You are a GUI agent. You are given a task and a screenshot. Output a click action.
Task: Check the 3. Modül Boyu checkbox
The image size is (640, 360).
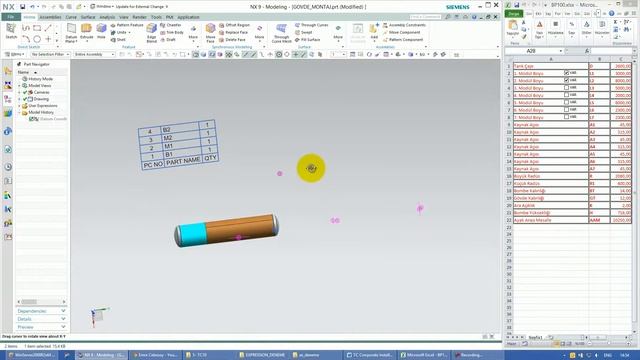click(x=567, y=87)
